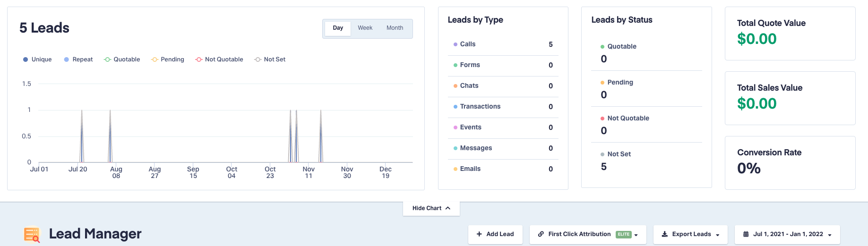
Task: Click the Lead Manager logo icon
Action: [x=32, y=234]
